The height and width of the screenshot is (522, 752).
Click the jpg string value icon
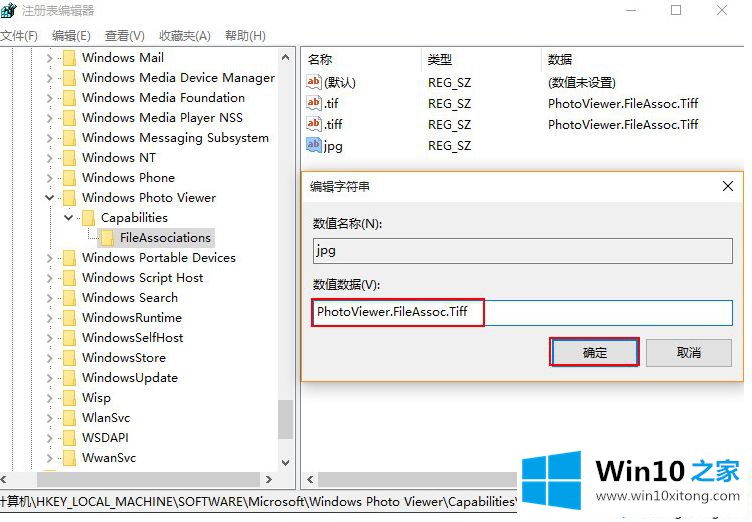[314, 145]
